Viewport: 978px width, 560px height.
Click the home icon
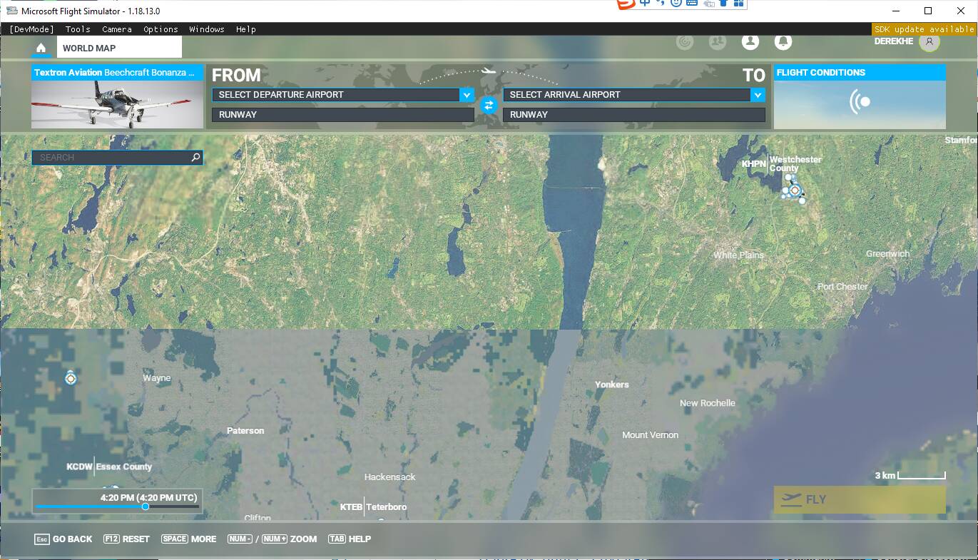pos(41,49)
